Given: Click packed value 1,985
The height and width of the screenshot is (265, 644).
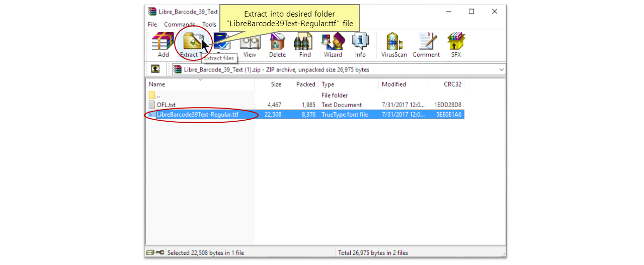Looking at the screenshot, I should [308, 105].
